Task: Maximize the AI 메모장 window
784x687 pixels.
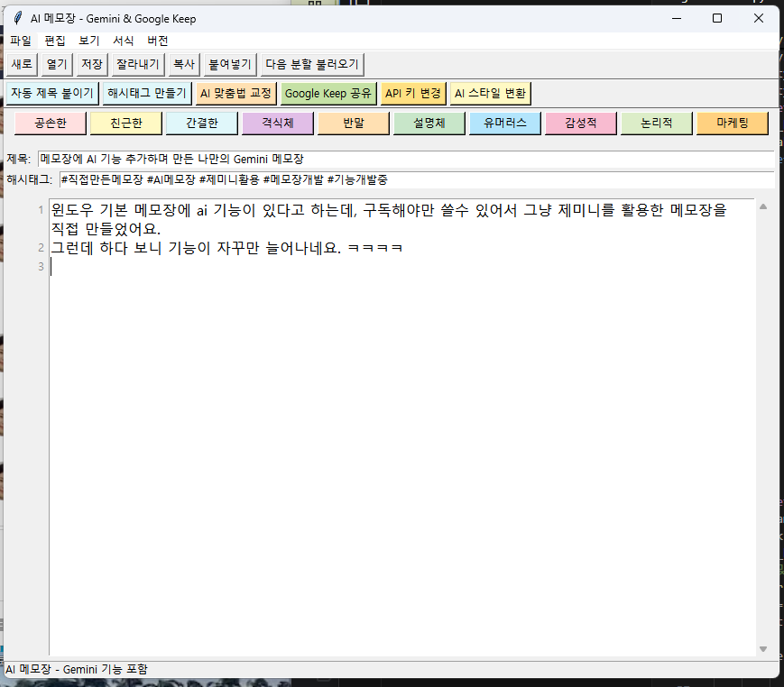Action: click(717, 19)
